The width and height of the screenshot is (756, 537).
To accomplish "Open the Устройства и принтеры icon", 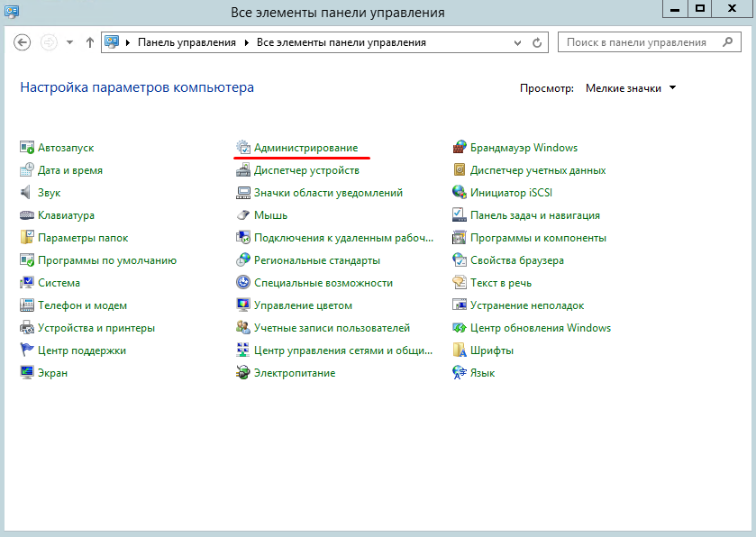I will point(26,328).
